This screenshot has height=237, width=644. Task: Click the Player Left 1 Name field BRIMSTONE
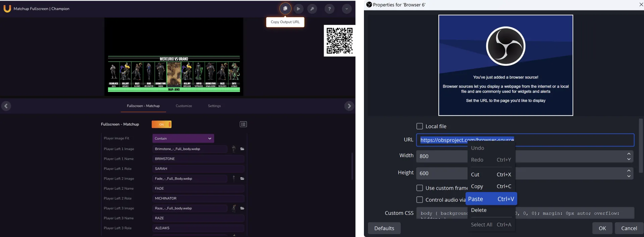(198, 159)
